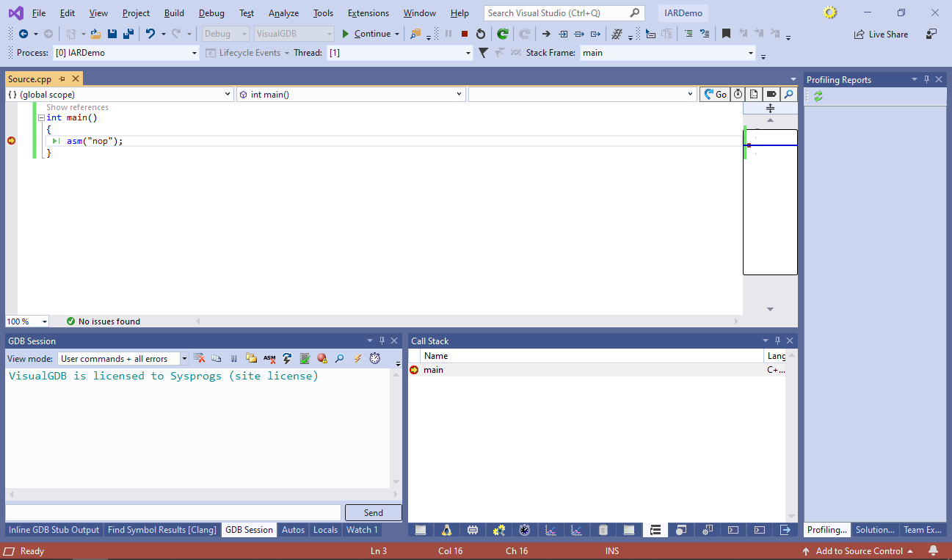This screenshot has height=560, width=952.
Task: Refresh the Profiling Reports panel
Action: coord(818,96)
